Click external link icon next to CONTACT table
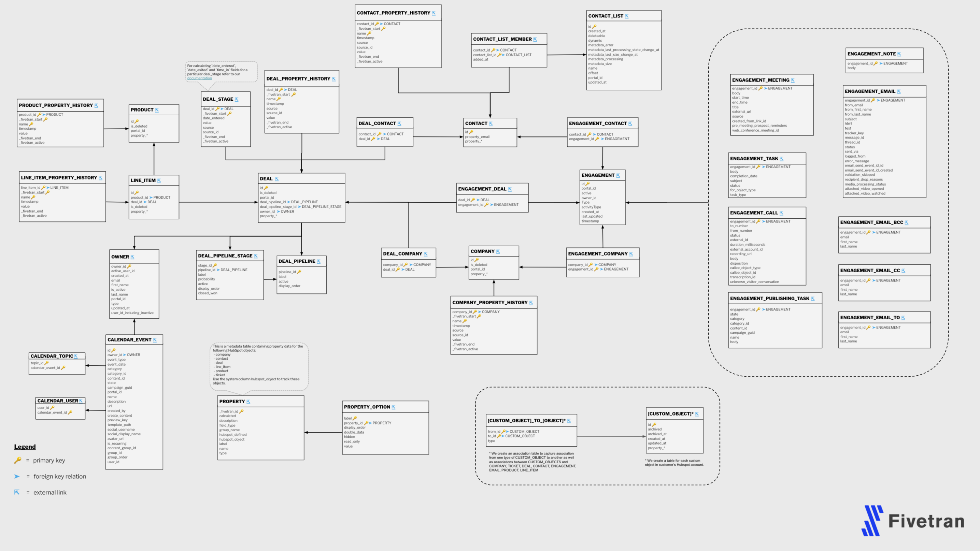This screenshot has height=551, width=980. [491, 124]
